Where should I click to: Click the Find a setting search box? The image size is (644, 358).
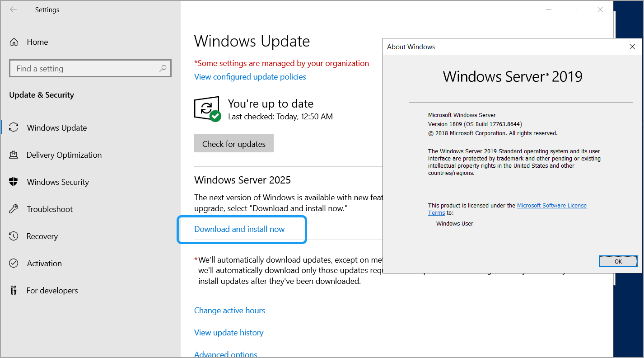[x=90, y=69]
